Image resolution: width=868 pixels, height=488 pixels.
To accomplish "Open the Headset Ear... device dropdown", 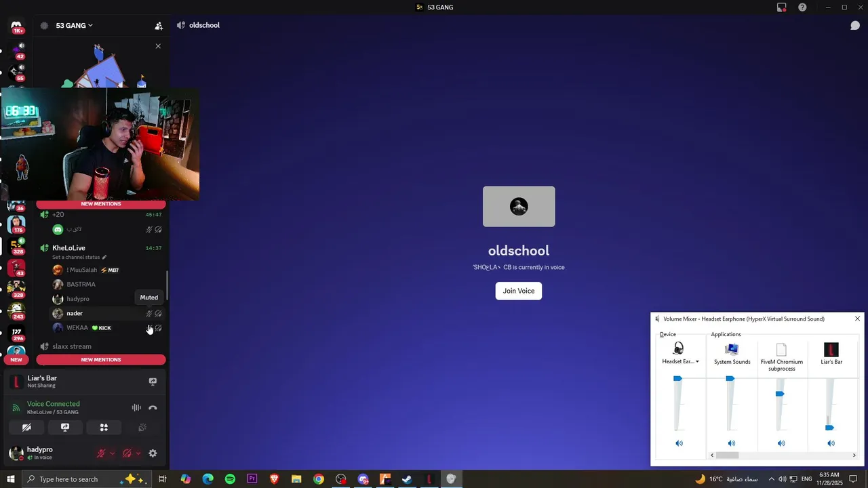I will click(x=680, y=361).
